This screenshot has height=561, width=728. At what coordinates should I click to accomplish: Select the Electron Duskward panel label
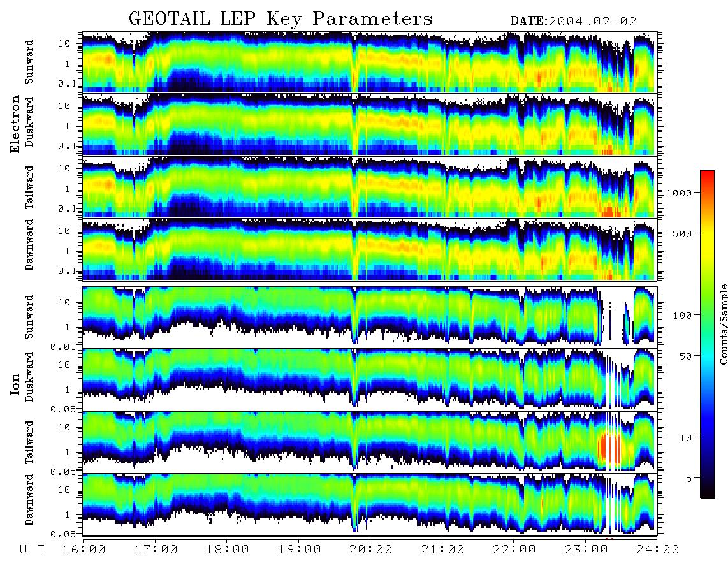pos(29,122)
